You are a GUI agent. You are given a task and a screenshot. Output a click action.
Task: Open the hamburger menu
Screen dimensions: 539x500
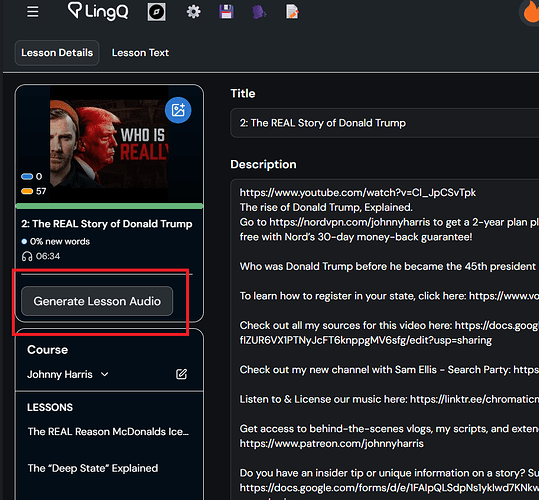pos(33,12)
